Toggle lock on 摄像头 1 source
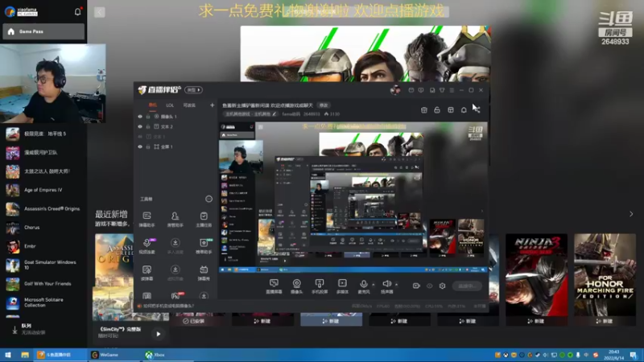Screen dimensions: 644x362 pyautogui.click(x=148, y=117)
